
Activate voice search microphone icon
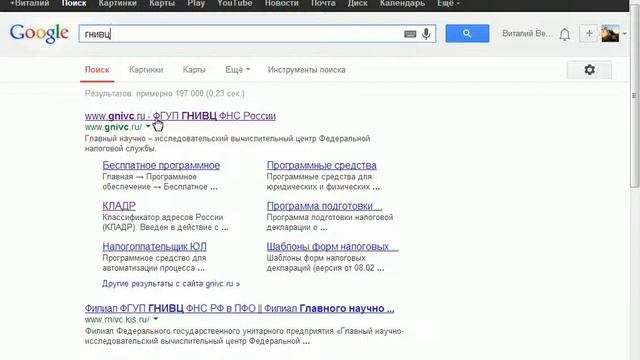tap(426, 34)
